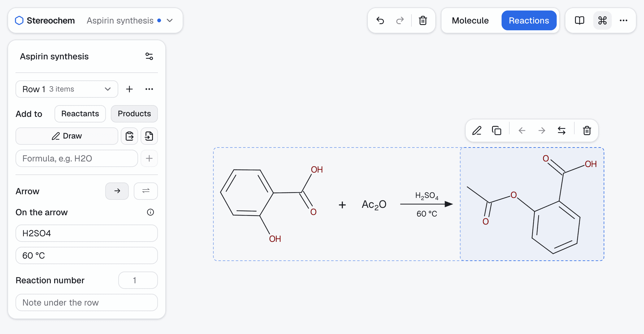This screenshot has width=644, height=334.
Task: Open the Aspirin synthesis settings sliders icon
Action: pos(149,56)
